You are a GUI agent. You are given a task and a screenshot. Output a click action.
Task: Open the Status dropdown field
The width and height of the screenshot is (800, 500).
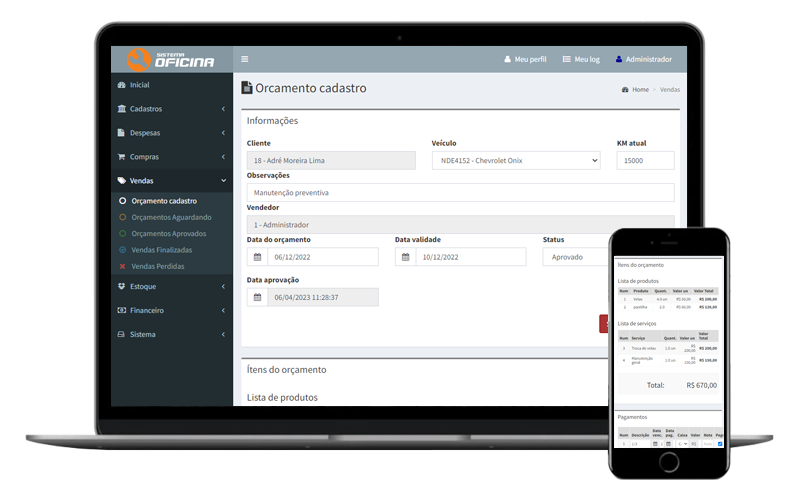coord(577,257)
